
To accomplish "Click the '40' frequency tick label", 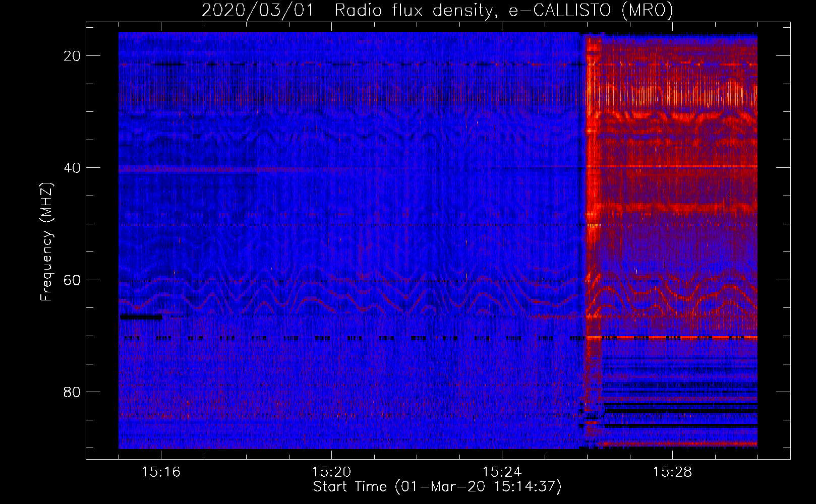I will tap(72, 168).
